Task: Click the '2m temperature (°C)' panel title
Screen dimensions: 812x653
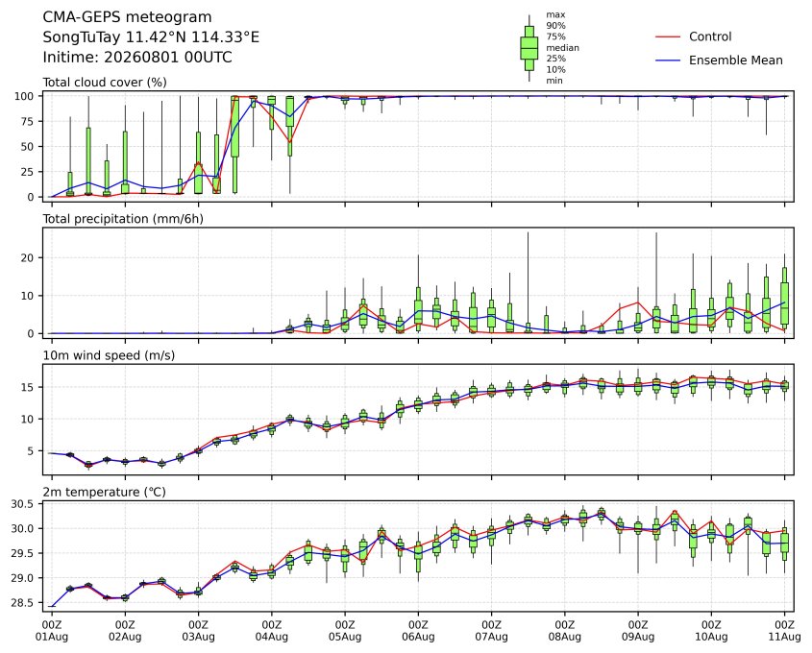Action: 104,492
